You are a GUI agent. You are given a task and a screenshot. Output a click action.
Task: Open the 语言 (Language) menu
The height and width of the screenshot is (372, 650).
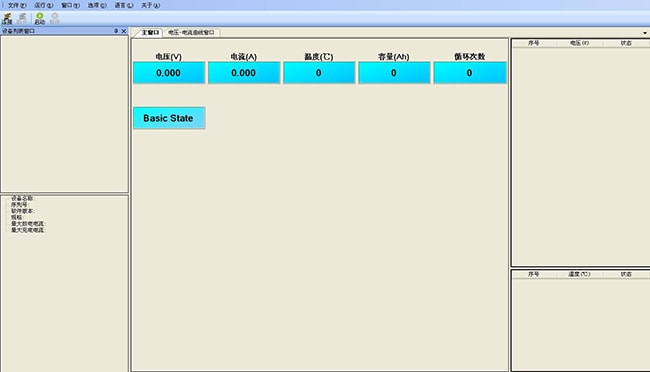tap(124, 5)
